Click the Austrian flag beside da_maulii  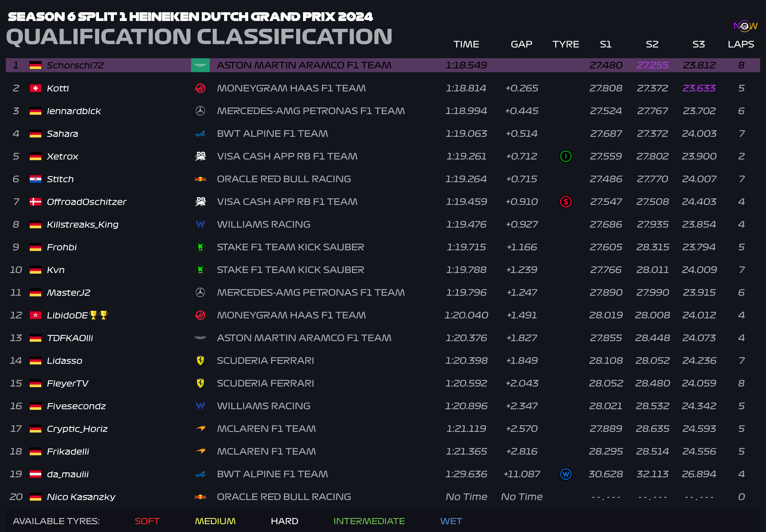[35, 474]
